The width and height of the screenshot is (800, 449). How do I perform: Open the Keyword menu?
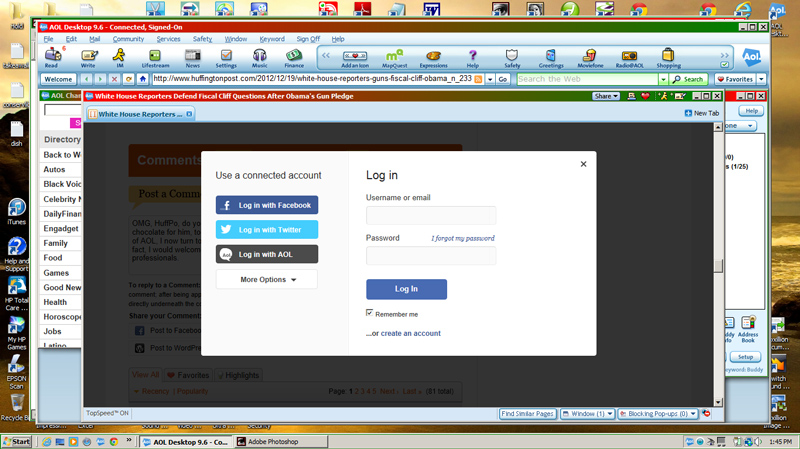tap(272, 39)
